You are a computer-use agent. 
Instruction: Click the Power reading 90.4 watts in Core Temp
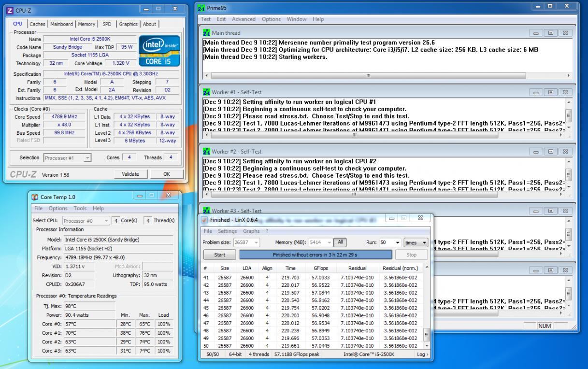(90, 315)
